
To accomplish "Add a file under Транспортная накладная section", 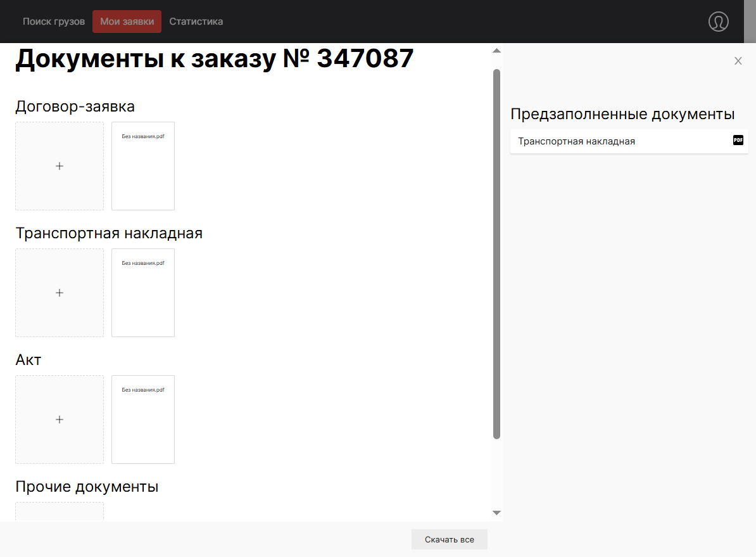I will [x=60, y=293].
